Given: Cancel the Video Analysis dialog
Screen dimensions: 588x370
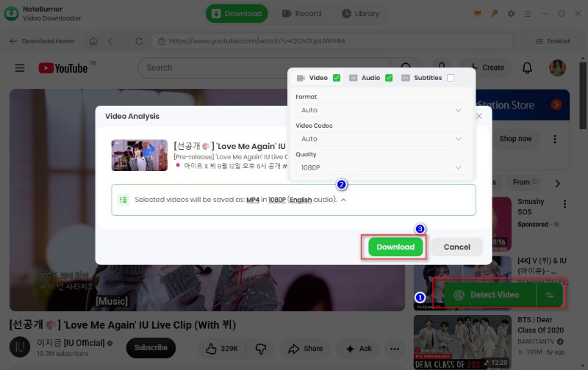Looking at the screenshot, I should coord(456,247).
